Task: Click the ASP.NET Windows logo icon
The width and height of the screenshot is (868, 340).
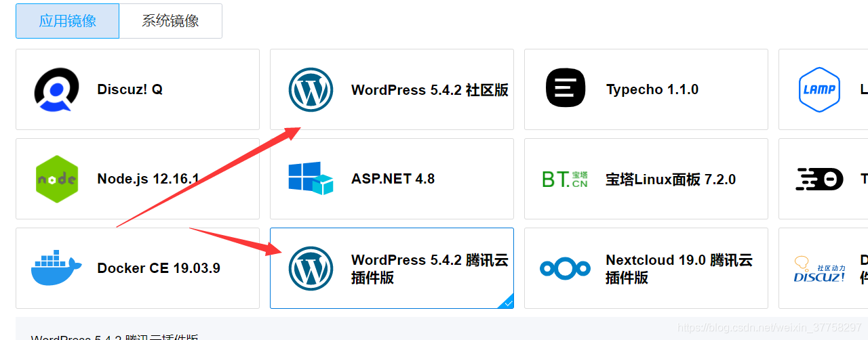Action: [311, 178]
